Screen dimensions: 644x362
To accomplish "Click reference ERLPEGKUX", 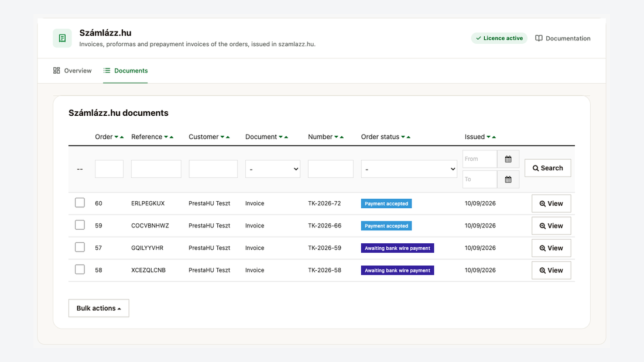I will pos(148,204).
